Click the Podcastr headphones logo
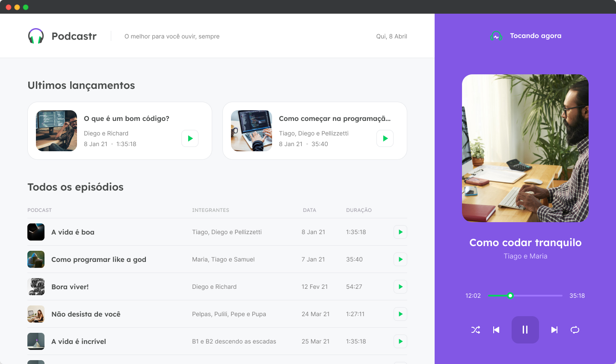616x364 pixels. 36,36
